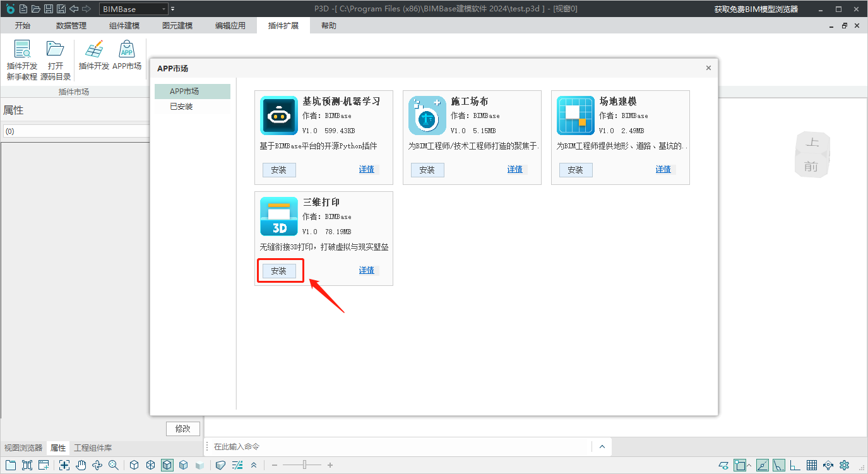Open settings with the gear icon
The width and height of the screenshot is (868, 474).
845,465
